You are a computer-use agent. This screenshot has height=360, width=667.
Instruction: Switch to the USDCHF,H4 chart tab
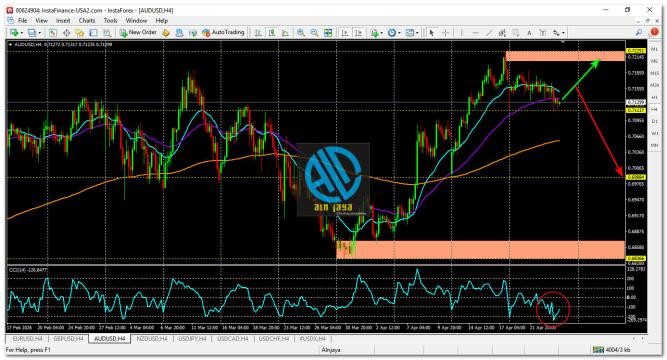[274, 339]
